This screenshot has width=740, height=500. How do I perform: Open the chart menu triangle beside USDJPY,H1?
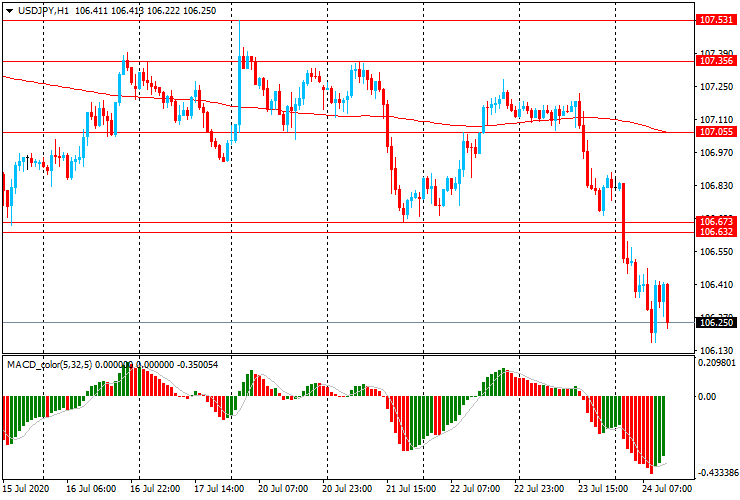[9, 11]
